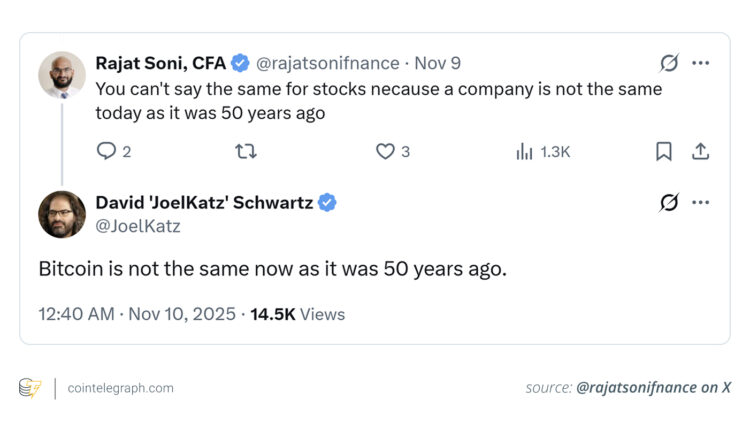Click the blue verified badge beside Schwartz
The image size is (750, 430).
[x=328, y=203]
